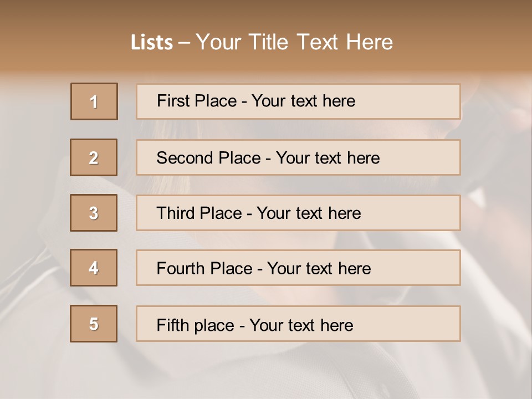Click "Your text here" in the First Place row

pyautogui.click(x=303, y=101)
